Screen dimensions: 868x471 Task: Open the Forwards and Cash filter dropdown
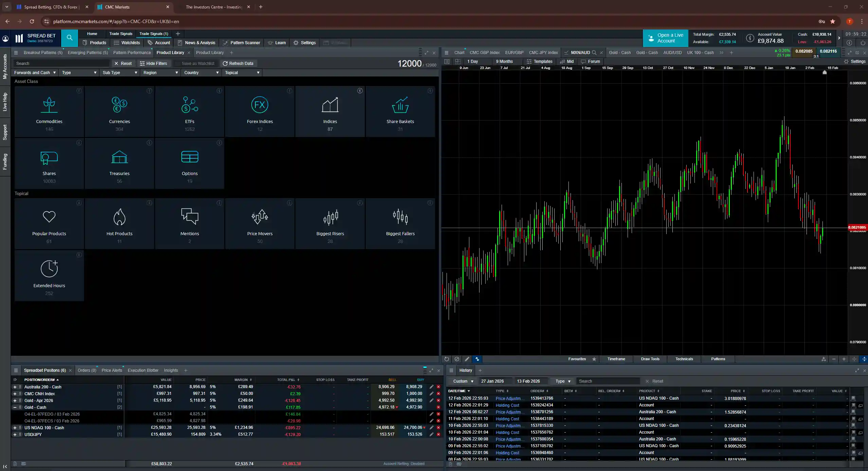point(34,72)
